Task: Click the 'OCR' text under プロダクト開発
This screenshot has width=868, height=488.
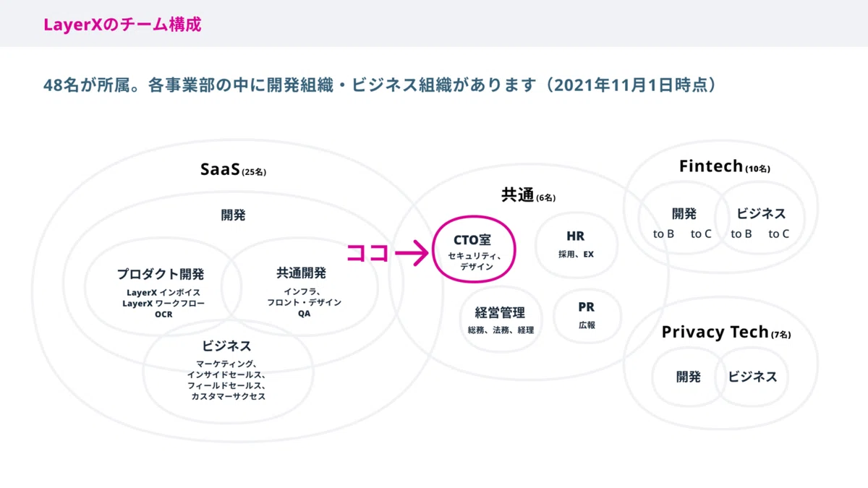Action: tap(163, 314)
